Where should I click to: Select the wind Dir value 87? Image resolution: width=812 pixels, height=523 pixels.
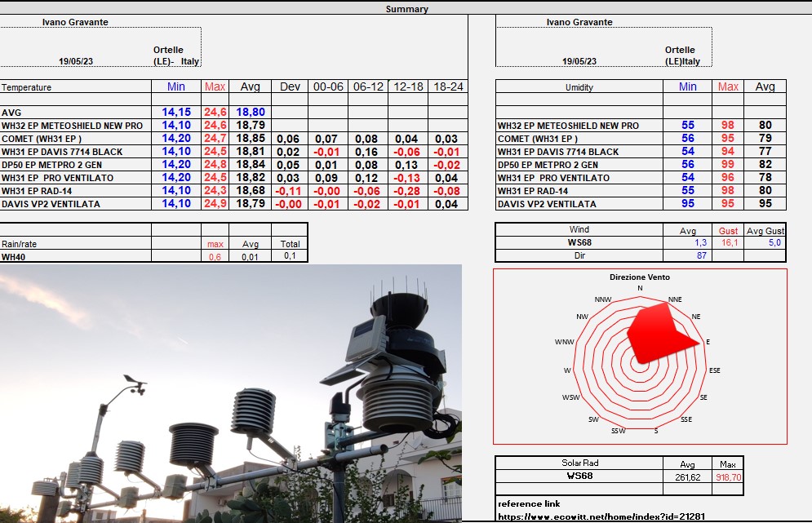(700, 255)
